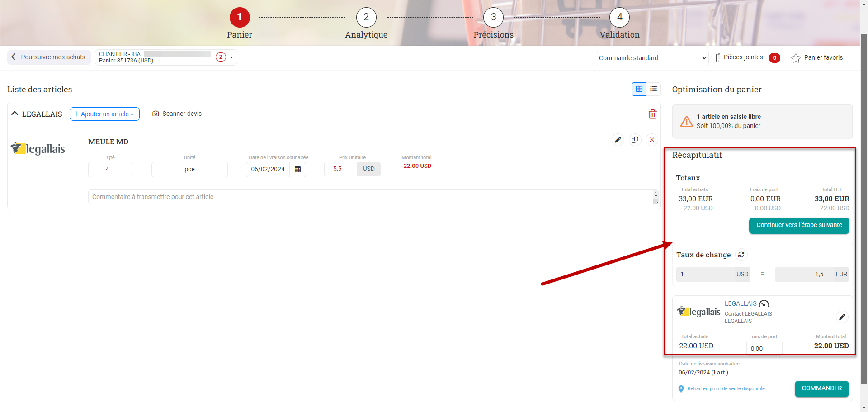
Task: Click the article comment text field
Action: pyautogui.click(x=371, y=197)
